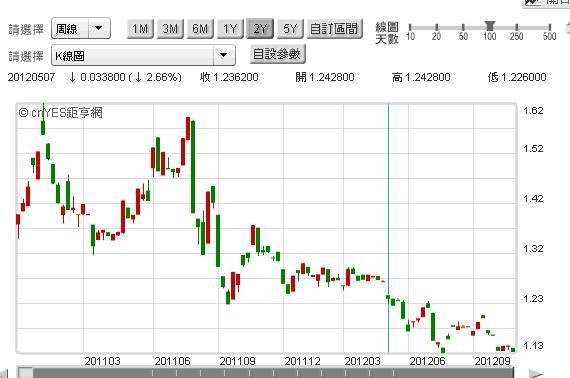Click the 201209 date label on axis
Viewport: 570px width, 378px height.
click(x=493, y=361)
